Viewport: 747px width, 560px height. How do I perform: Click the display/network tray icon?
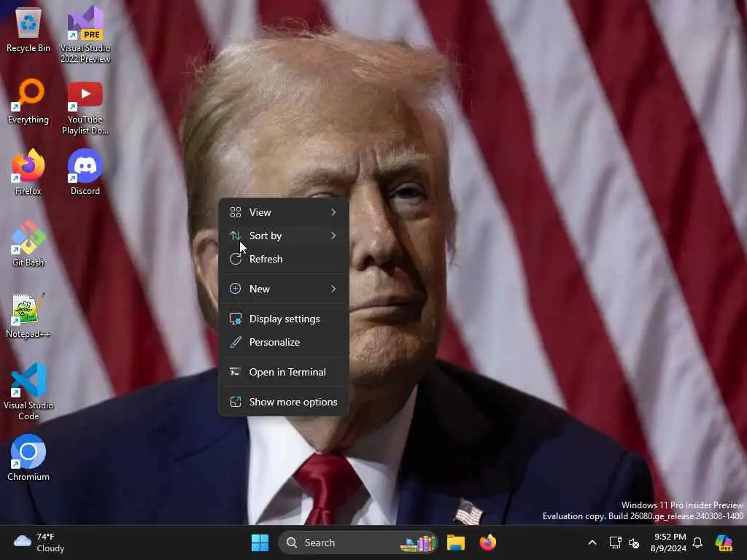coord(615,542)
